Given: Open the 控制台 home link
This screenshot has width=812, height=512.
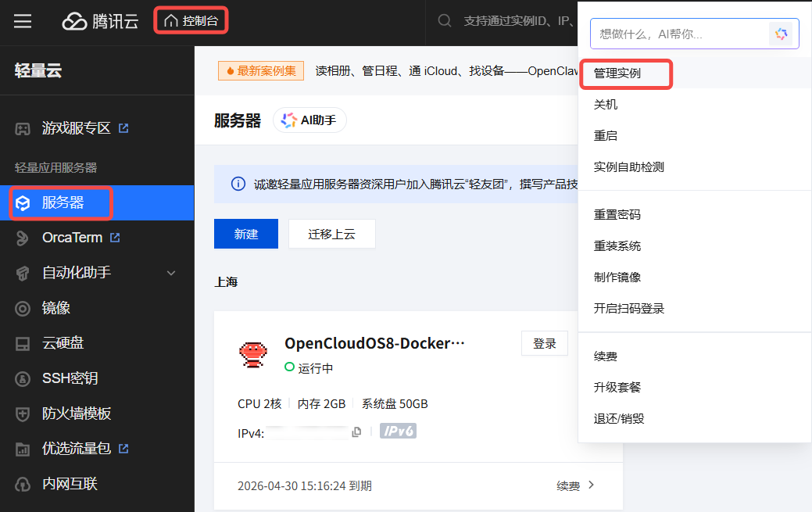Looking at the screenshot, I should pyautogui.click(x=191, y=21).
